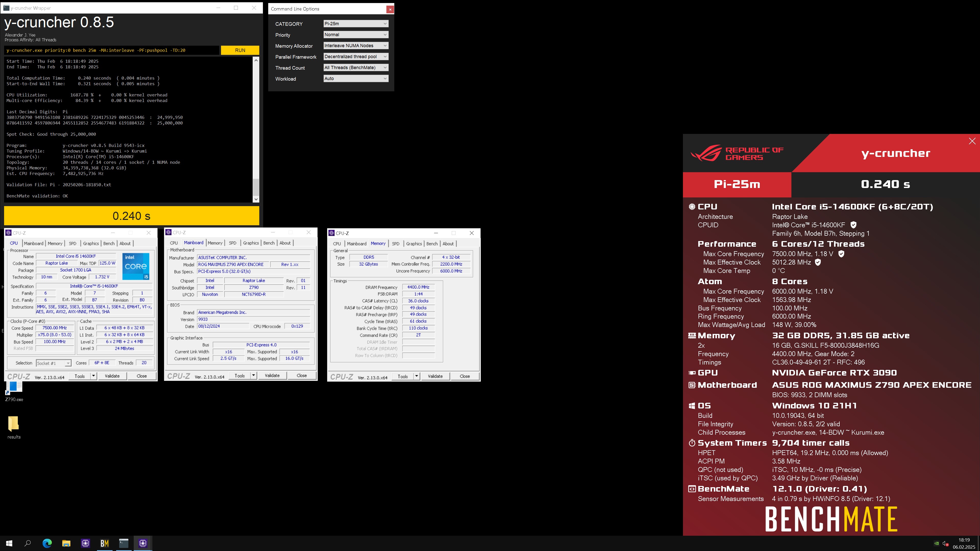The image size is (980, 551).
Task: Click the CPU chip icon in BenchMate panel
Action: tap(692, 206)
